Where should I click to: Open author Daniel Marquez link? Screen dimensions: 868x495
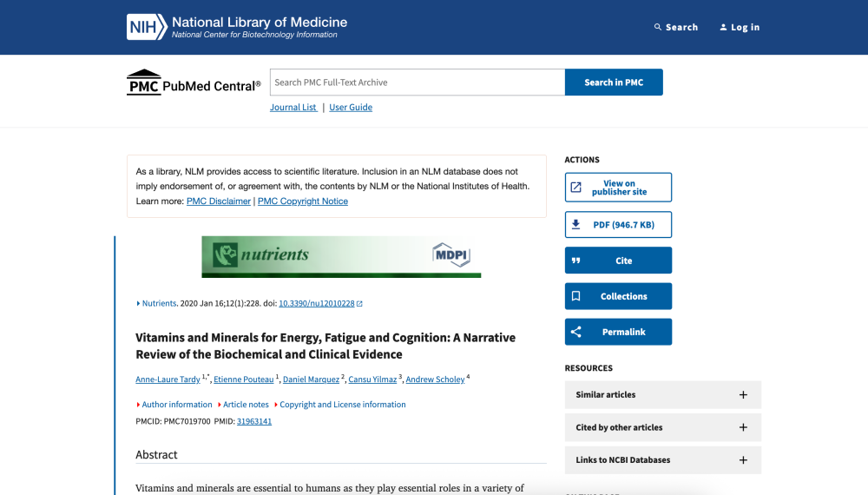coord(311,379)
